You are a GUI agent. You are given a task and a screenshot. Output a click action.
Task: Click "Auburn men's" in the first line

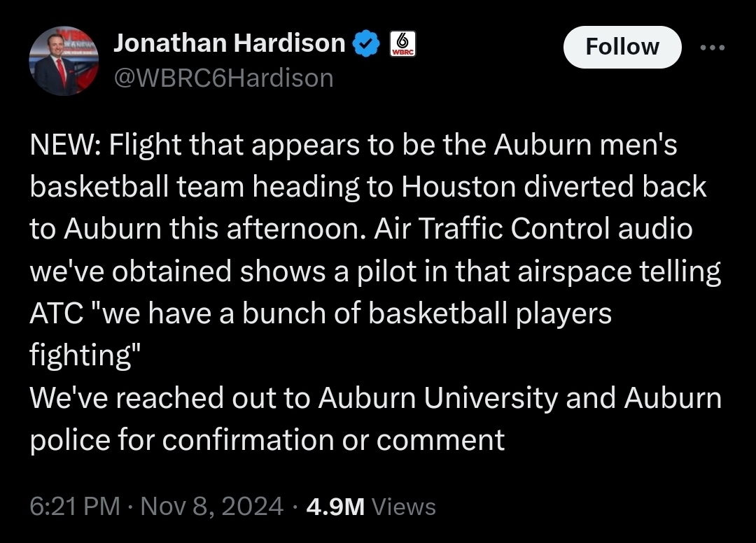tap(586, 146)
